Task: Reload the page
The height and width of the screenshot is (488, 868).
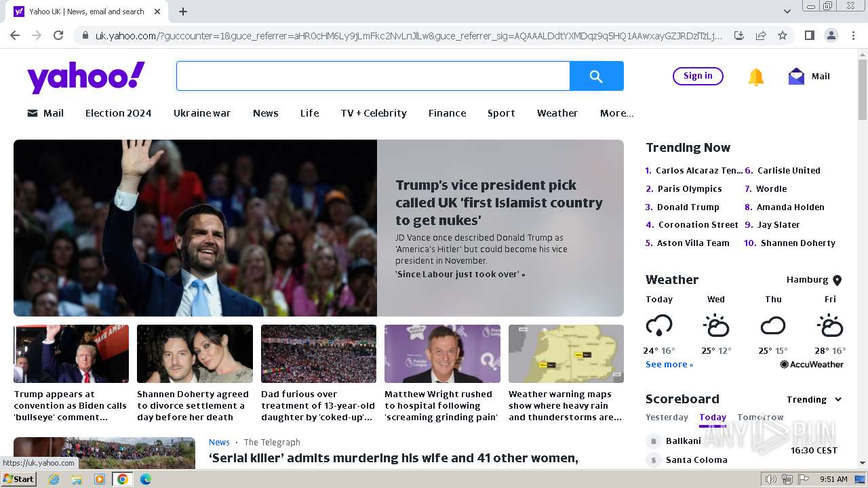Action: pos(58,35)
